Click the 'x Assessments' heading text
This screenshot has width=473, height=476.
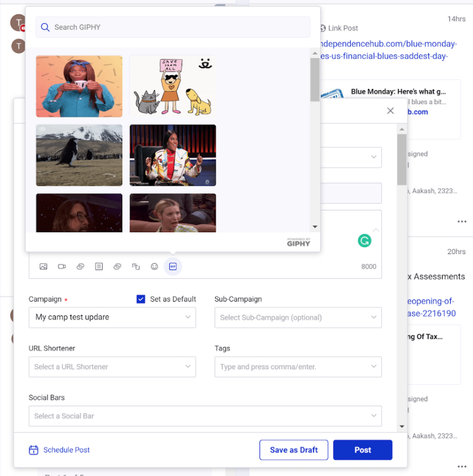(x=436, y=276)
